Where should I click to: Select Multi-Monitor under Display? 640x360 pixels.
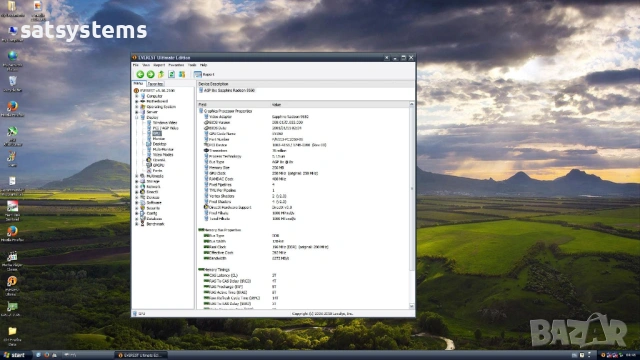163,149
